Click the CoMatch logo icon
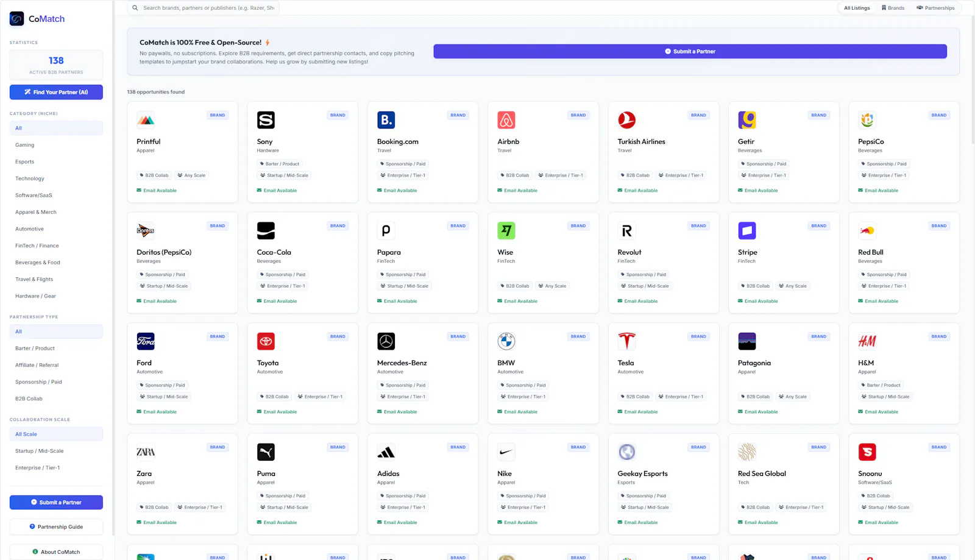Image resolution: width=975 pixels, height=560 pixels. click(x=17, y=19)
